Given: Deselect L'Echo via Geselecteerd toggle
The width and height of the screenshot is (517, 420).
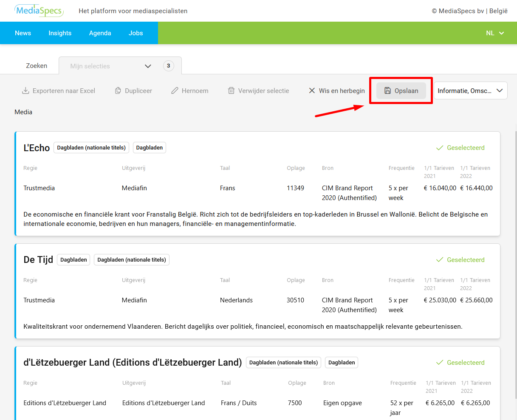Looking at the screenshot, I should [x=460, y=148].
